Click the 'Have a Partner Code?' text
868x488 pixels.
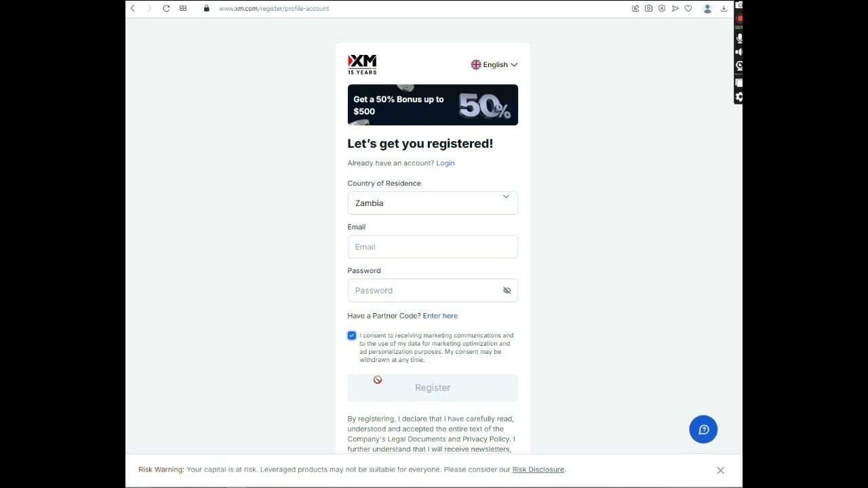tap(384, 316)
